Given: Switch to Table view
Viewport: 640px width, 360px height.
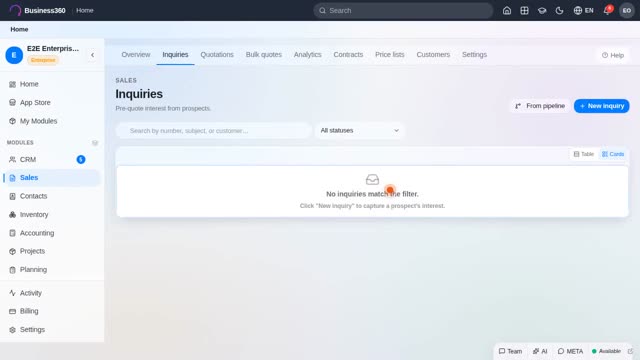Looking at the screenshot, I should pyautogui.click(x=584, y=154).
